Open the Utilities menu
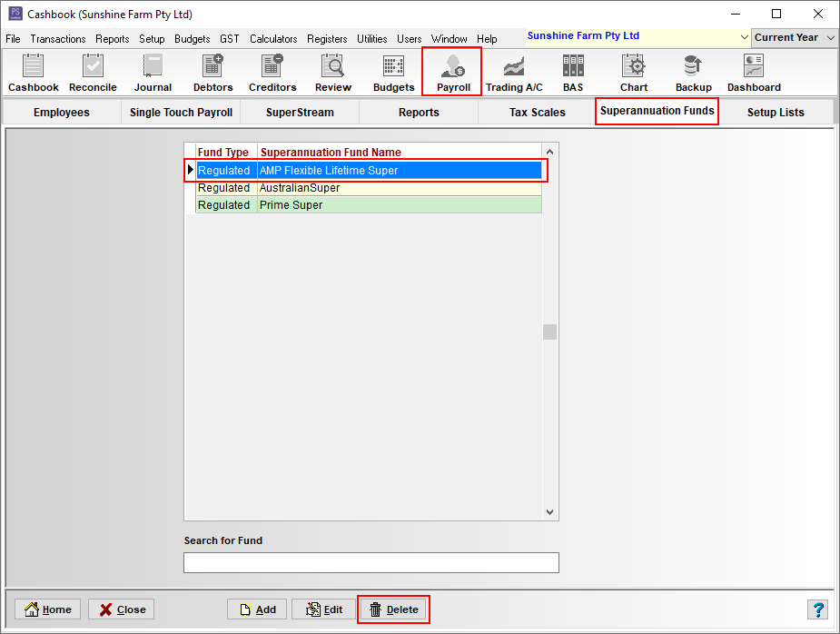Screen dimensions: 840x634 pyautogui.click(x=371, y=38)
